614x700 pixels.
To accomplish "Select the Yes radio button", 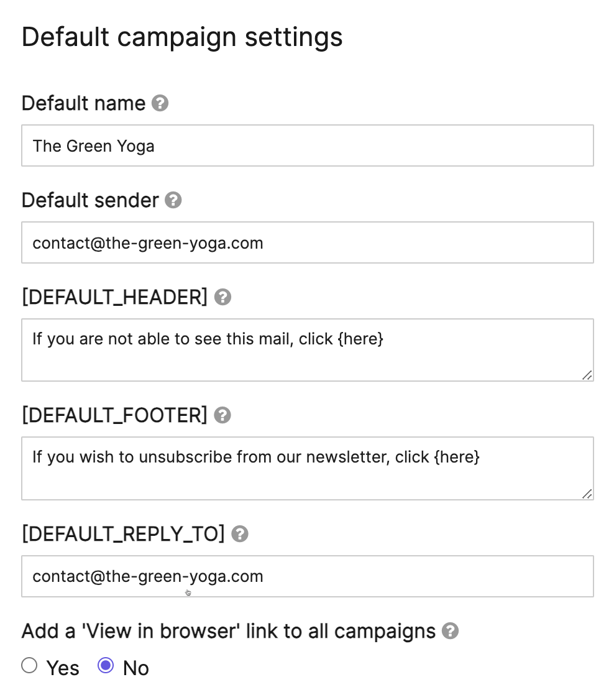I will 29,665.
